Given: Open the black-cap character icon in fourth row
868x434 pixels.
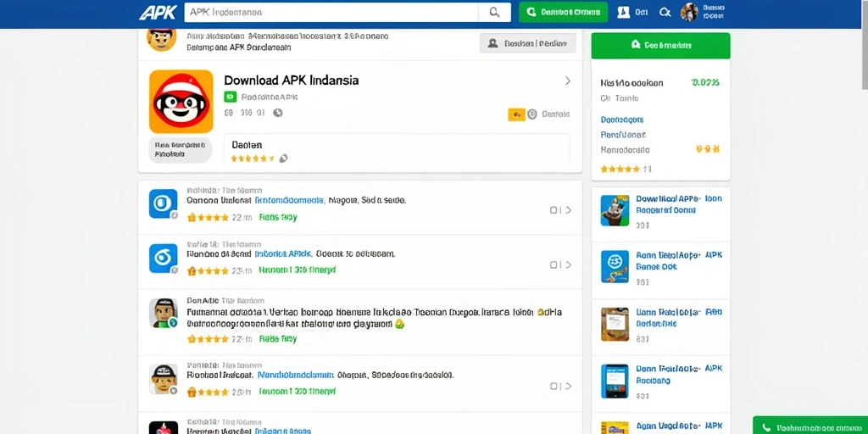Looking at the screenshot, I should [x=164, y=379].
